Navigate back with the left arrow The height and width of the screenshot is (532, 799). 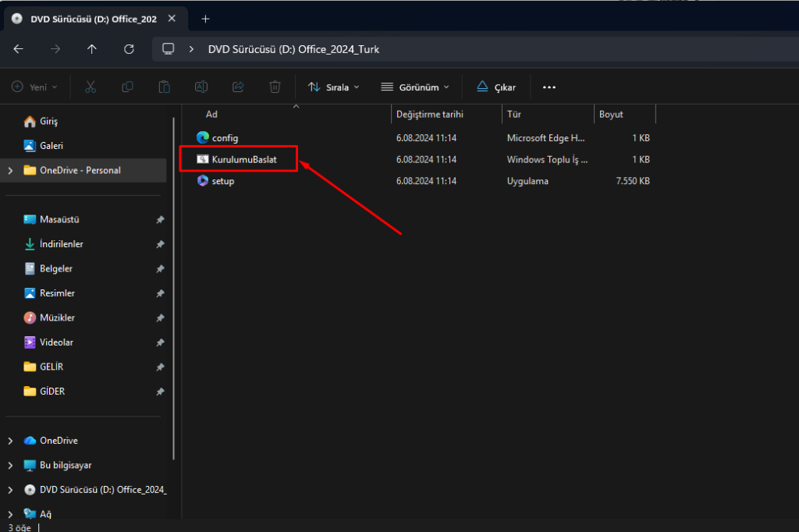point(19,49)
